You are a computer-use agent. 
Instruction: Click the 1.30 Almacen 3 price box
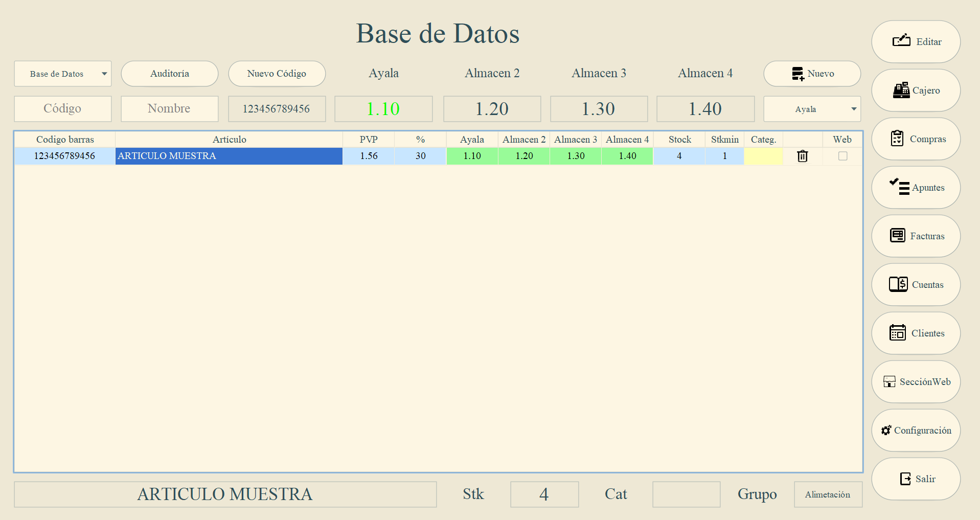(599, 109)
